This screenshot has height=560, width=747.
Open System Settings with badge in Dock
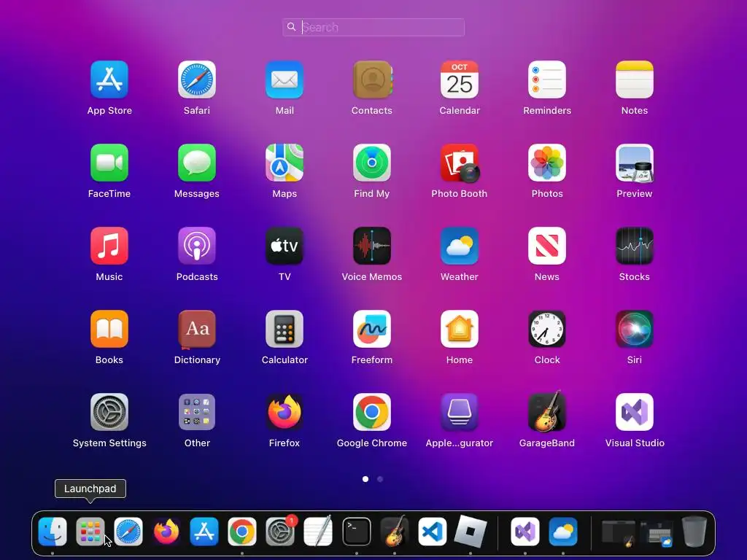(x=280, y=532)
